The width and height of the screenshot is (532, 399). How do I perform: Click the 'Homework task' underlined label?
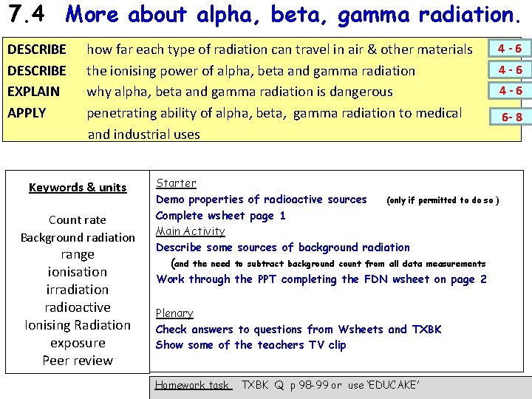click(x=194, y=385)
